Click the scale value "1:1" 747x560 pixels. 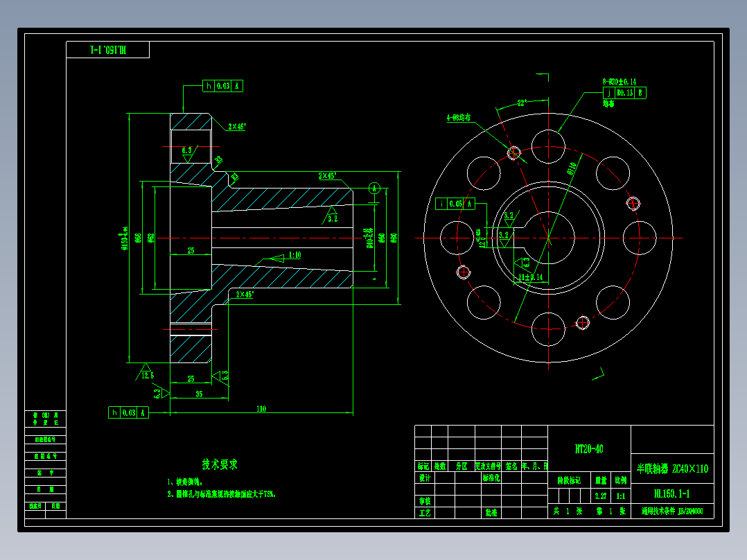click(x=620, y=496)
